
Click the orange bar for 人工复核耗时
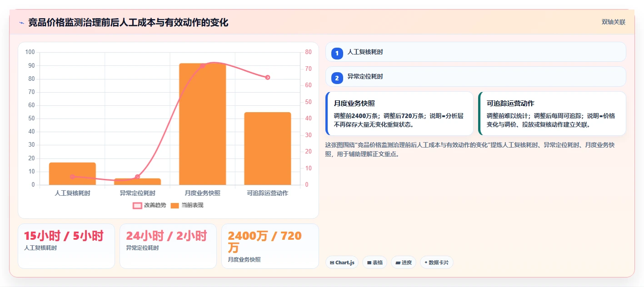72,173
